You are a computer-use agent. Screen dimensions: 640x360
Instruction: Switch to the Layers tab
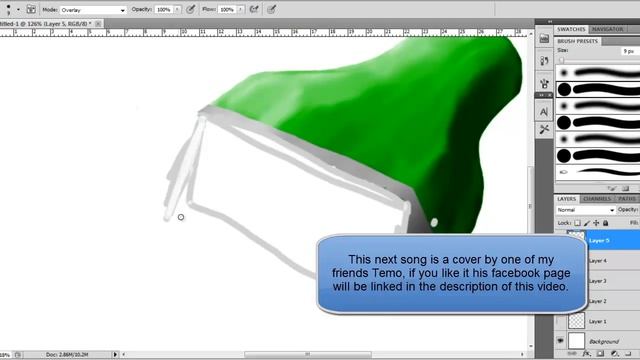coord(567,199)
